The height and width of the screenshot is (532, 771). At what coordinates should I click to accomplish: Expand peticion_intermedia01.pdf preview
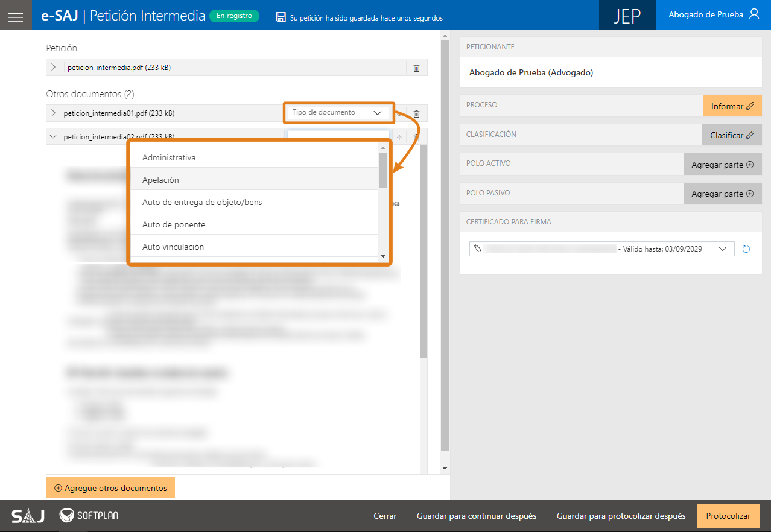pos(53,113)
